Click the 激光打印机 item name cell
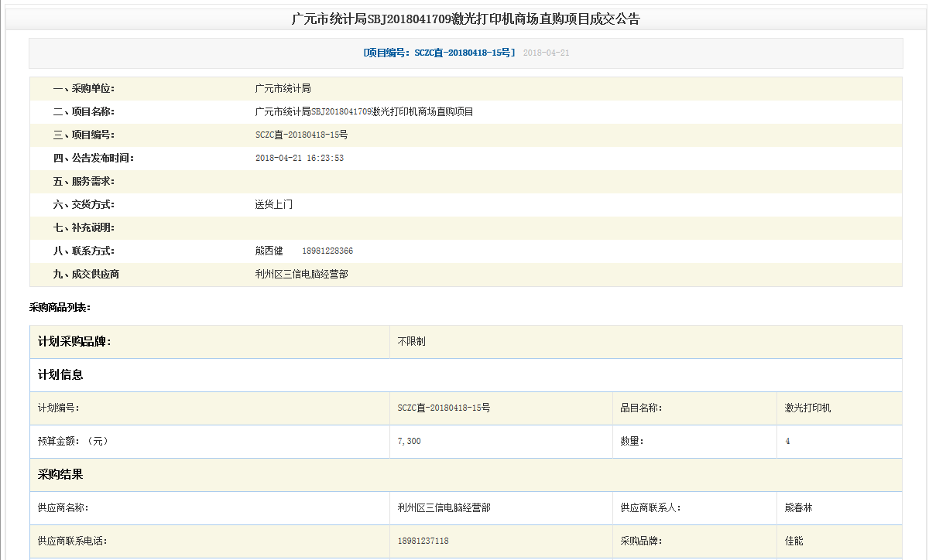The image size is (929, 560). [807, 408]
